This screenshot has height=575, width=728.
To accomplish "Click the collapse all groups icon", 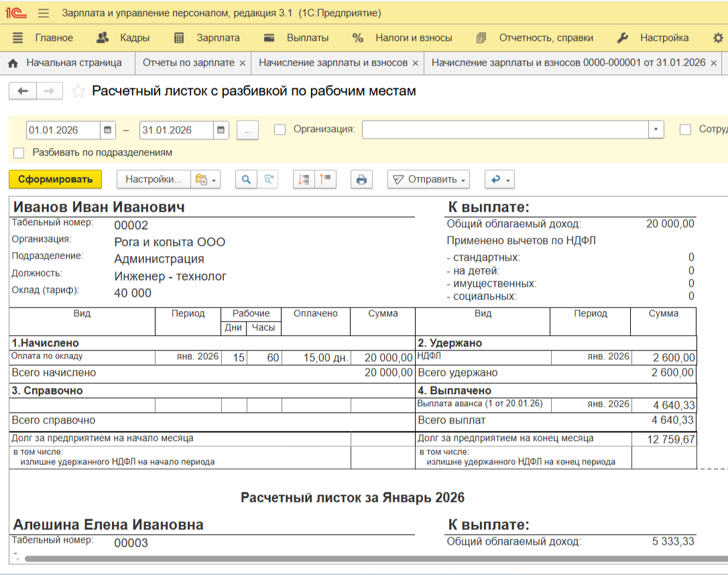I will [326, 180].
